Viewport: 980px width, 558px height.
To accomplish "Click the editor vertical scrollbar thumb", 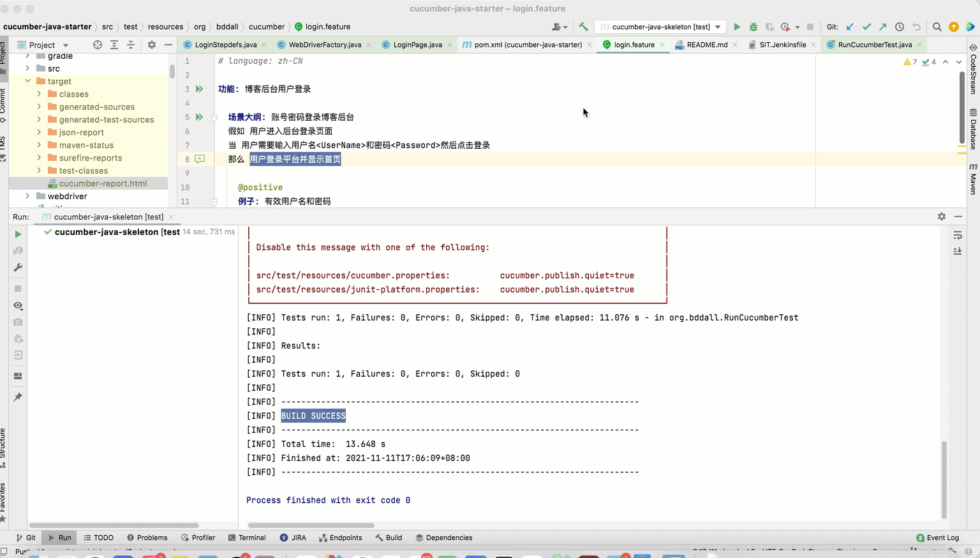I will point(962,107).
